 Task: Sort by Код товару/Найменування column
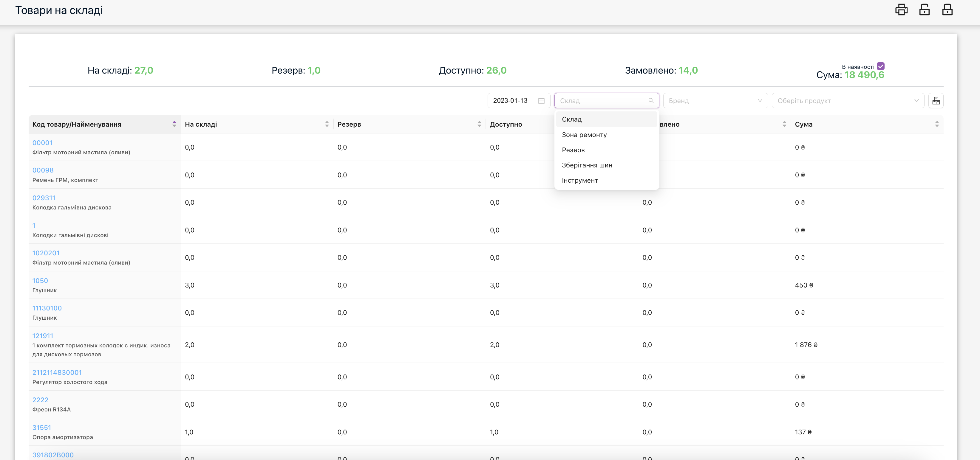pyautogui.click(x=174, y=124)
